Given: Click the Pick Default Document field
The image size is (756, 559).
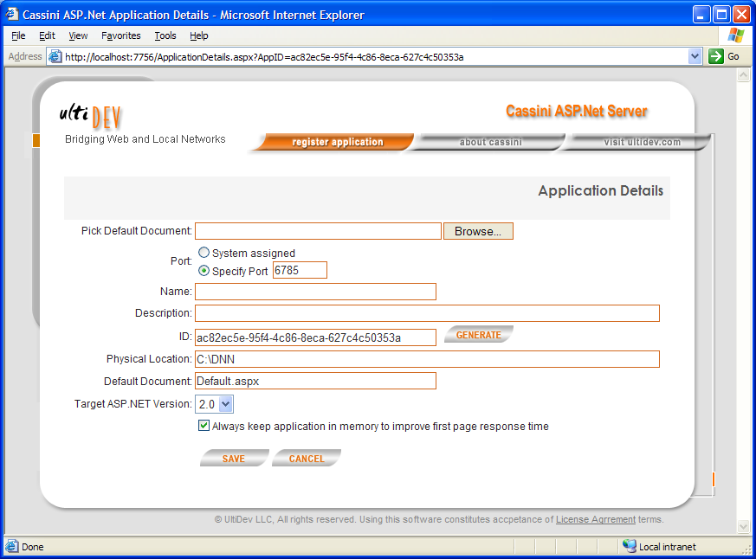Looking at the screenshot, I should coord(318,231).
